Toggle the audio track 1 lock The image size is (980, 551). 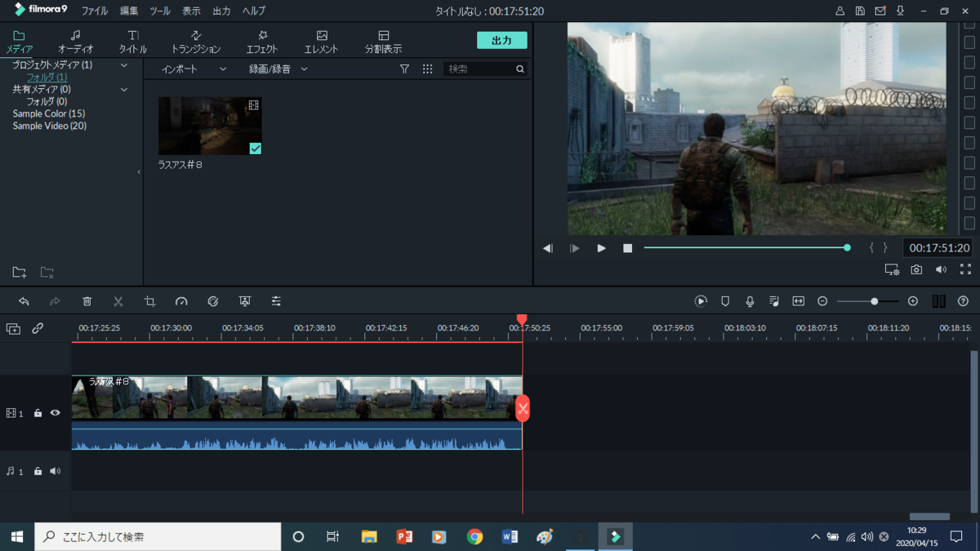38,471
